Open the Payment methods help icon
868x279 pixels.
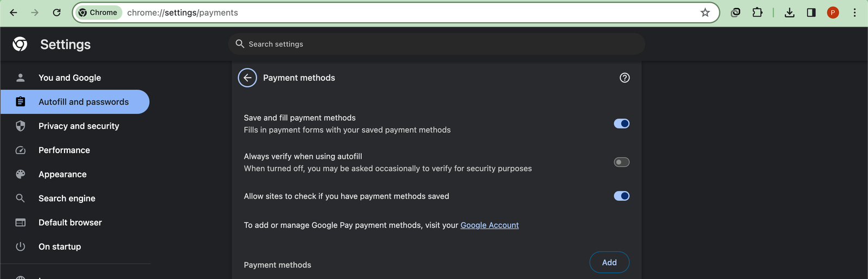pos(624,78)
